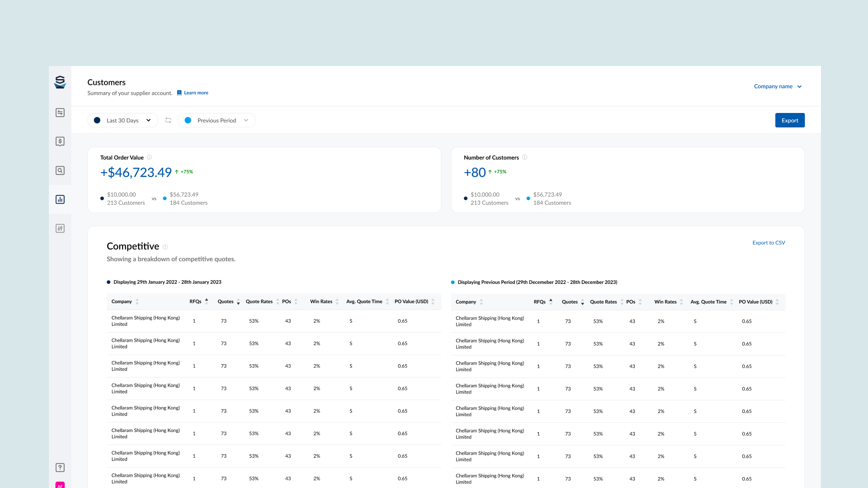
Task: Open the Last 30 Days dropdown
Action: coord(123,120)
